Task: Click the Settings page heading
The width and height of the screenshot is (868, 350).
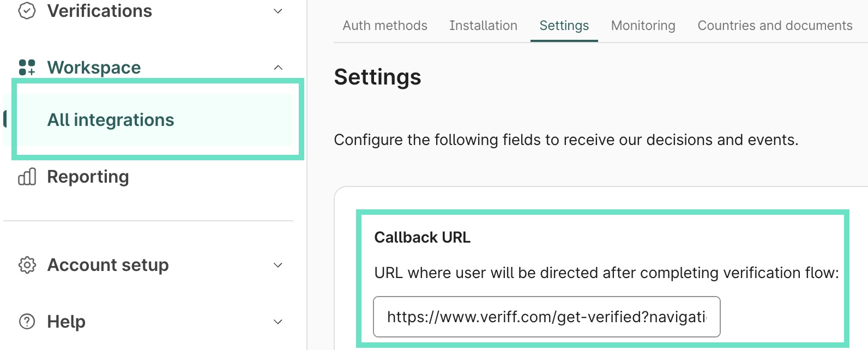Action: (x=377, y=77)
